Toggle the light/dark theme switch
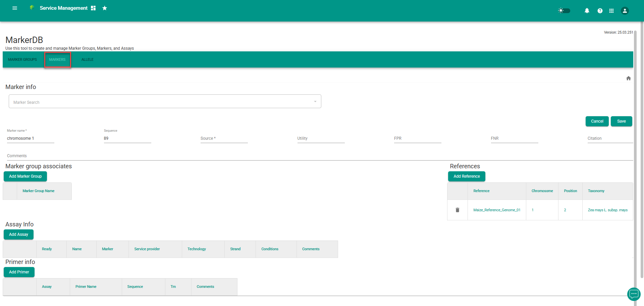 (x=564, y=11)
